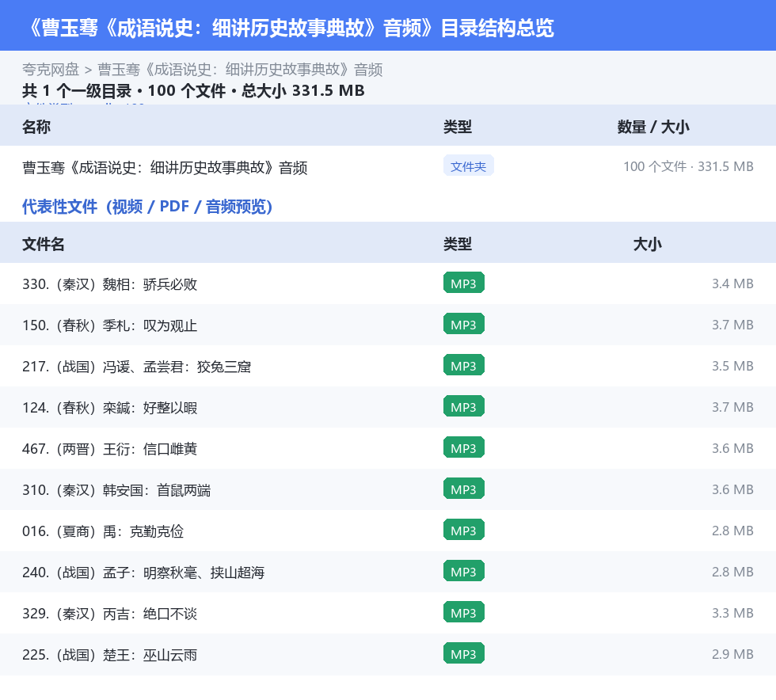
Task: Select the size of 禹：克勤克俭
Action: tap(732, 531)
